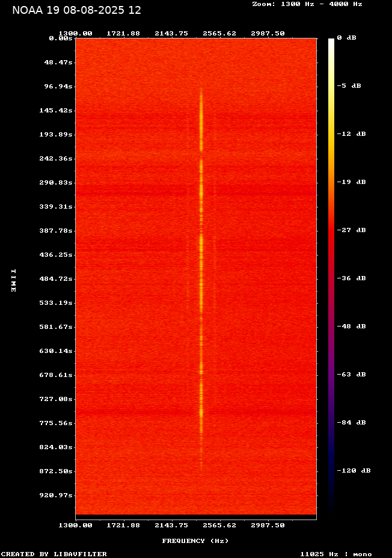Click the 678.61s time marker
The height and width of the screenshot is (558, 392).
[x=55, y=375]
